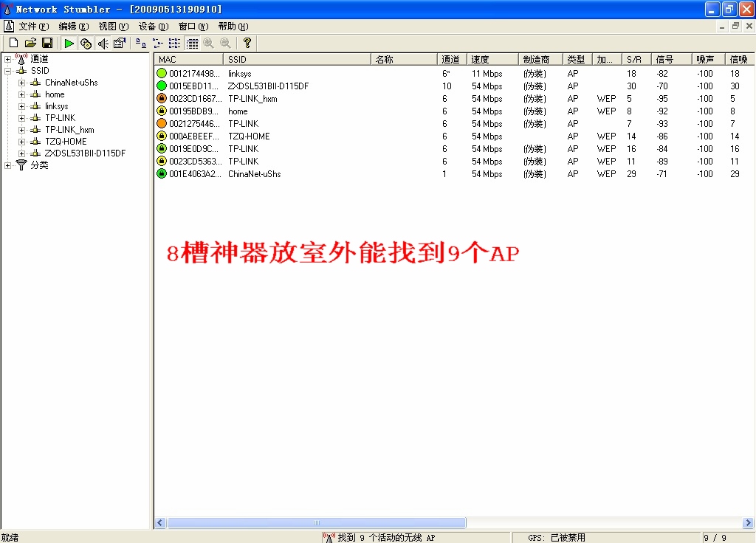756x543 pixels.
Task: Expand the linksys tree node
Action: coord(21,106)
